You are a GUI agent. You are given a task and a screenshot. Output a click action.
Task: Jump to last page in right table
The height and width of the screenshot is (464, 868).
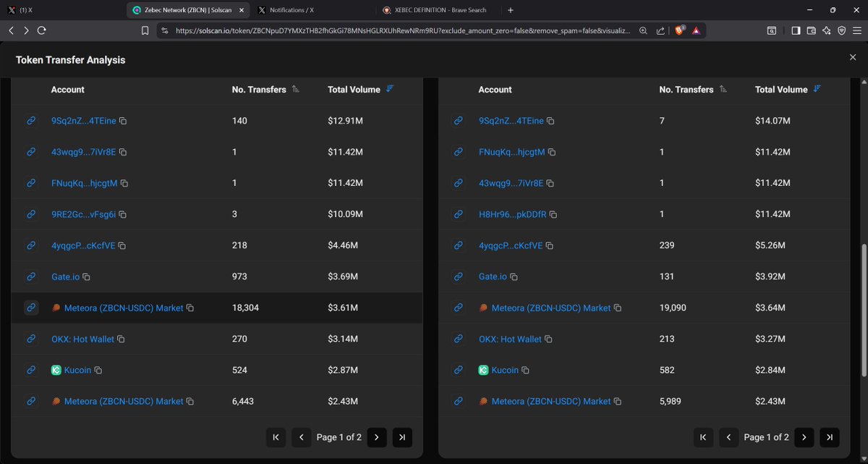point(830,437)
